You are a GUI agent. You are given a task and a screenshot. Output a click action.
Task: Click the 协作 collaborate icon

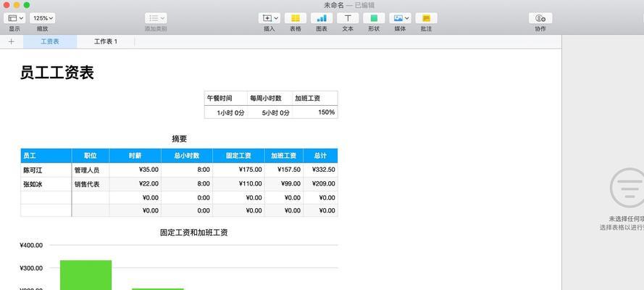[x=540, y=18]
